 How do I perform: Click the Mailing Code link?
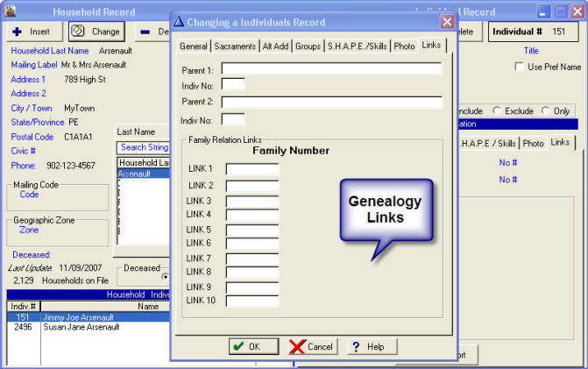tap(29, 195)
